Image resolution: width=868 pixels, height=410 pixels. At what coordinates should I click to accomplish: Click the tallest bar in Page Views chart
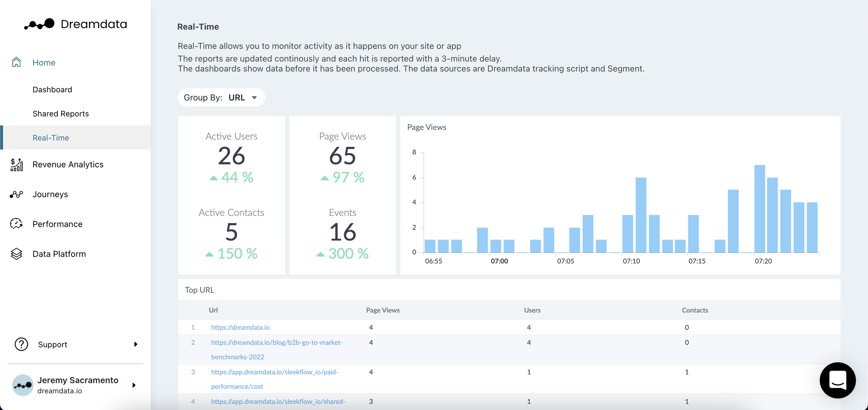click(x=759, y=208)
